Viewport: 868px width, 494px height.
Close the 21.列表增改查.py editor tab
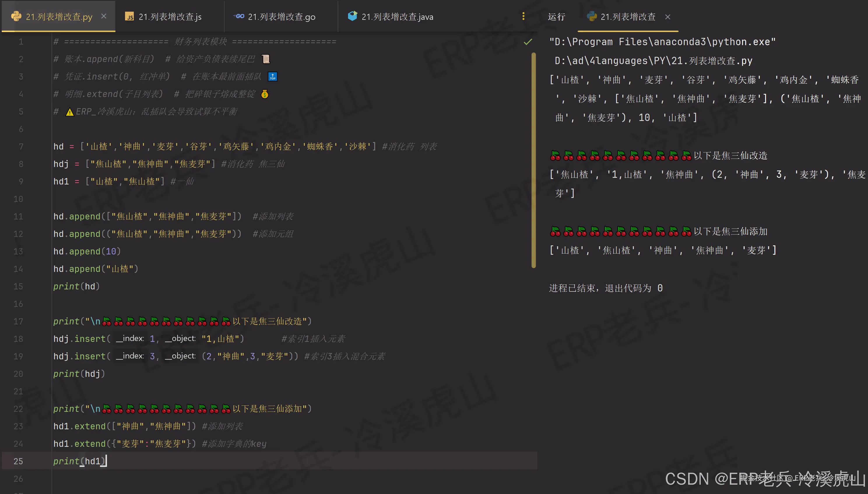(104, 16)
